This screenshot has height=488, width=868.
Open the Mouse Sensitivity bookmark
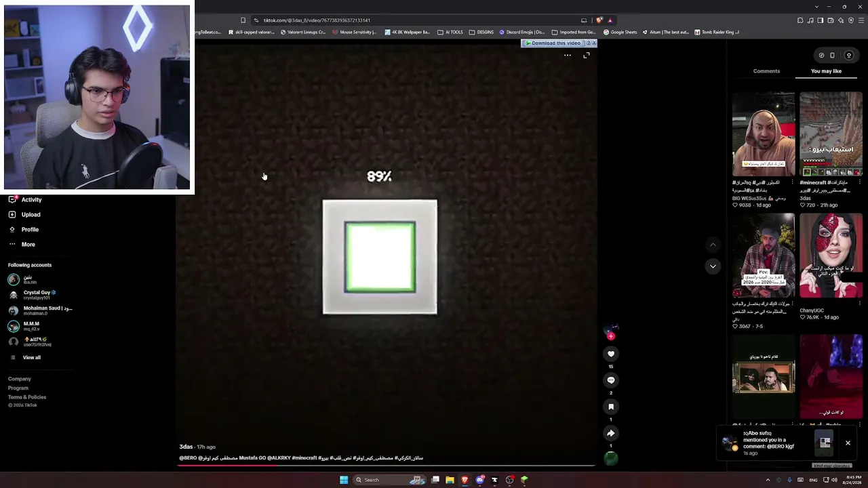353,32
